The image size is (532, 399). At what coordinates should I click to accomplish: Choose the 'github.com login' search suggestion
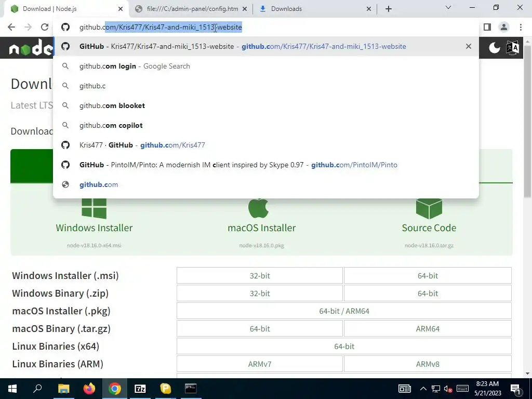pos(266,66)
